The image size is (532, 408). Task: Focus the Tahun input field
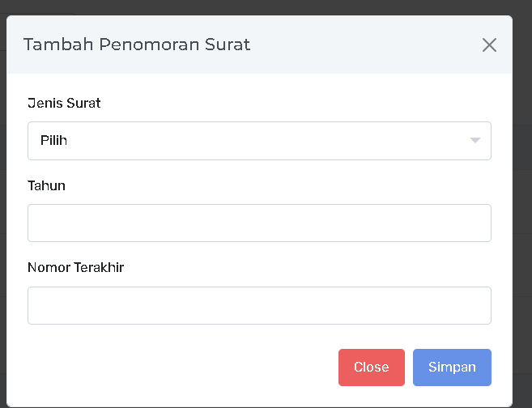point(259,223)
